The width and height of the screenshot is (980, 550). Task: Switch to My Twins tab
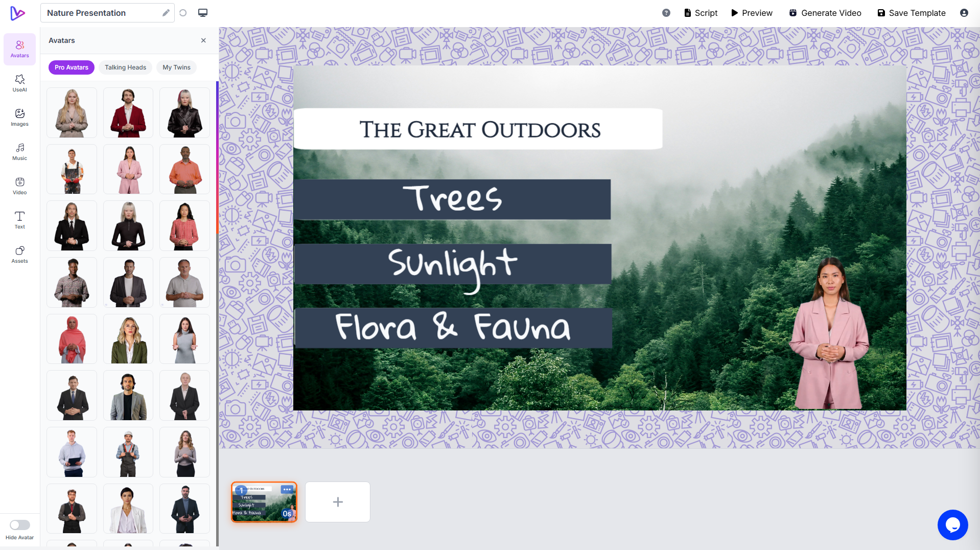click(x=177, y=67)
